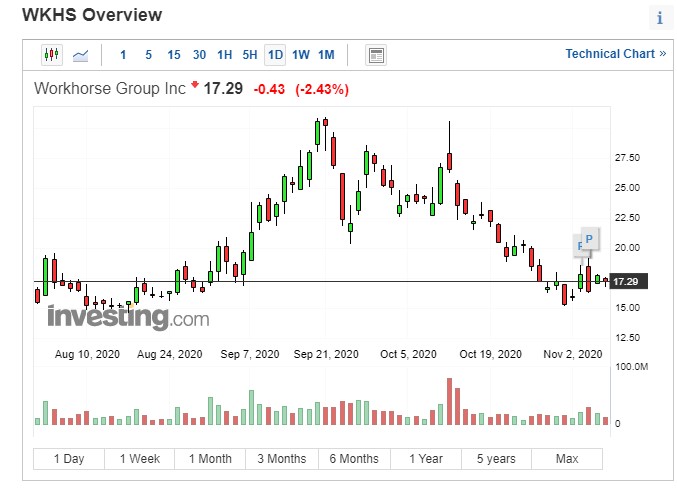Set range to 3 Months
This screenshot has height=490, width=677.
(282, 459)
